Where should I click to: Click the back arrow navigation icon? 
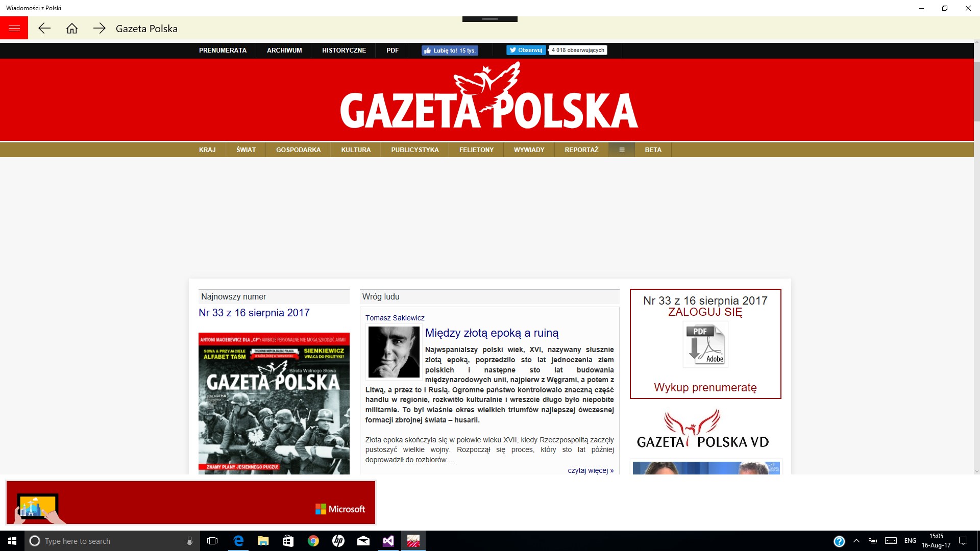click(44, 29)
